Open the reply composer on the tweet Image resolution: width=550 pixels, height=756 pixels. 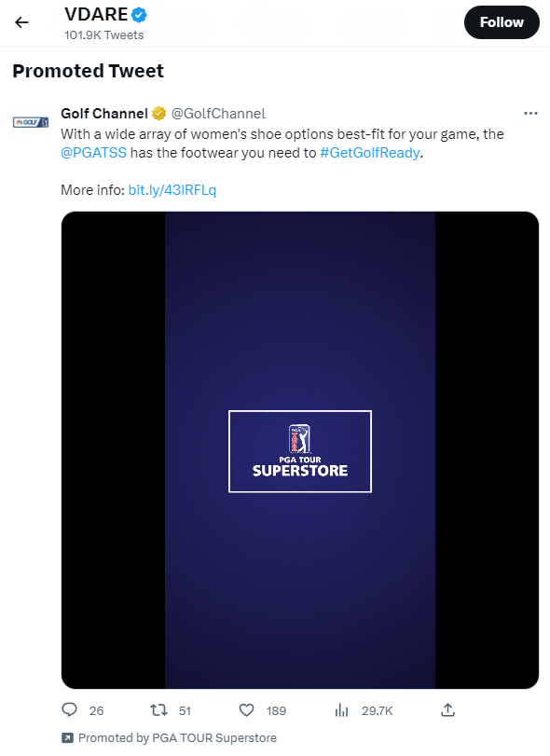(x=70, y=709)
